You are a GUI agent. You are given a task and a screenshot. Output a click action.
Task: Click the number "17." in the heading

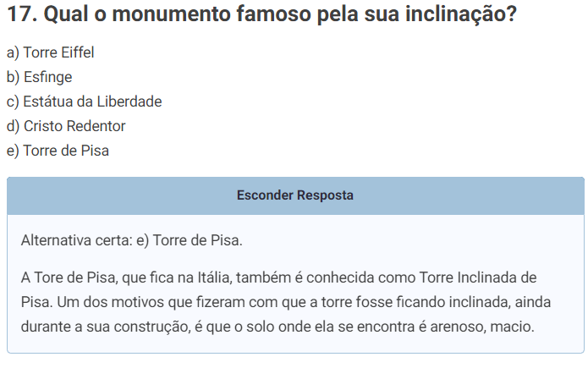click(23, 15)
